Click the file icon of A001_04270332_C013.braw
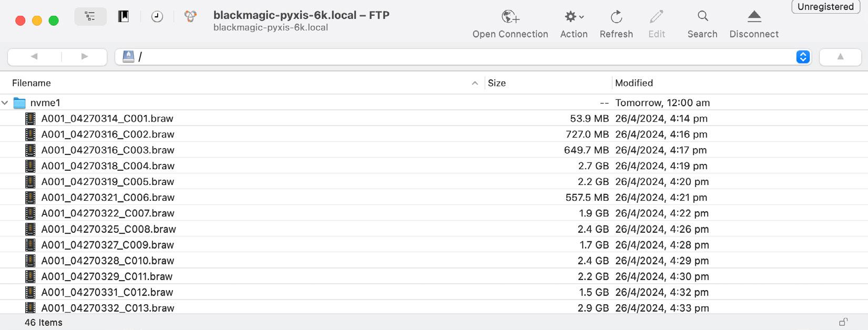This screenshot has height=330, width=868. [x=30, y=308]
